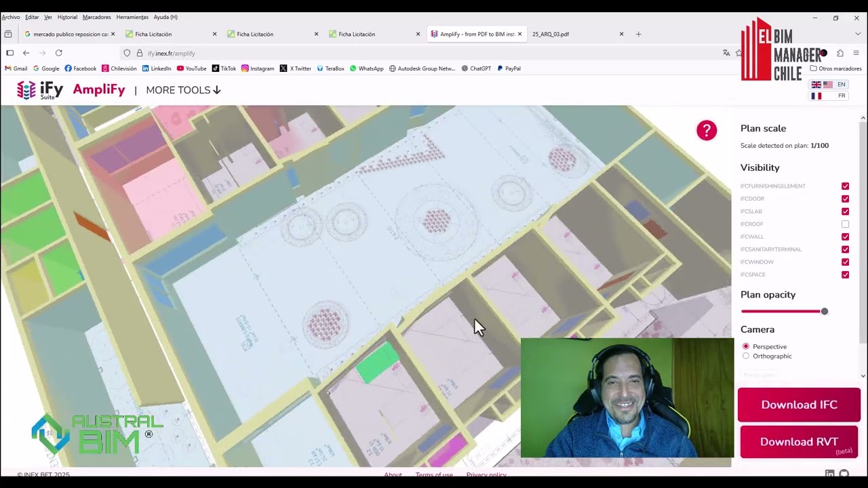868x488 pixels.
Task: Open the PayPal bookmark
Action: coord(509,68)
